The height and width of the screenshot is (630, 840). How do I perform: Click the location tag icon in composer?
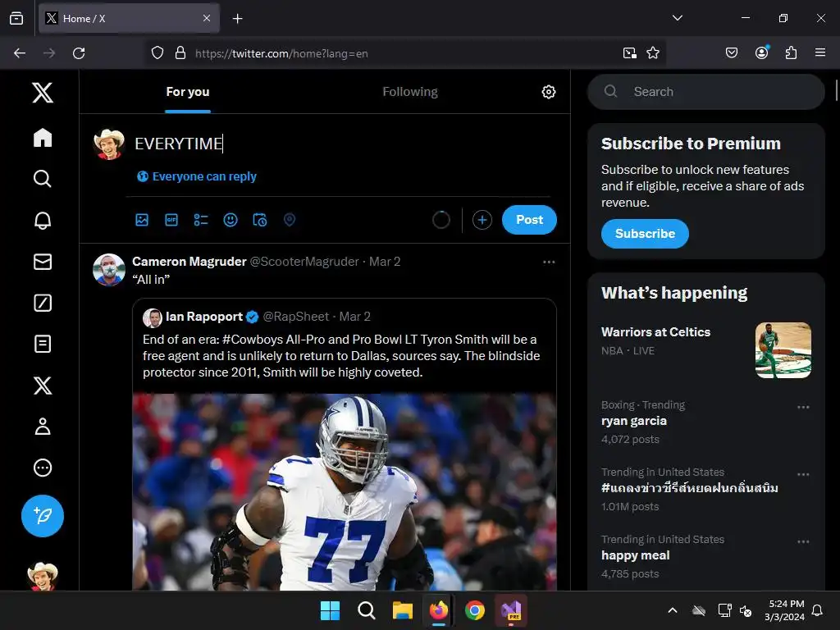pyautogui.click(x=290, y=220)
